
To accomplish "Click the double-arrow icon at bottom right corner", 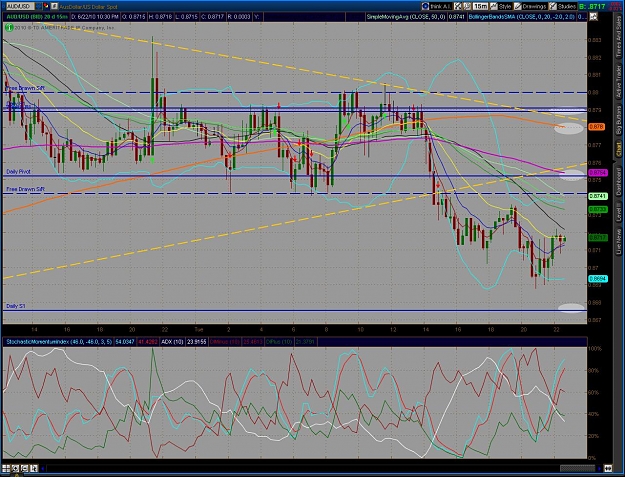I will [608, 468].
